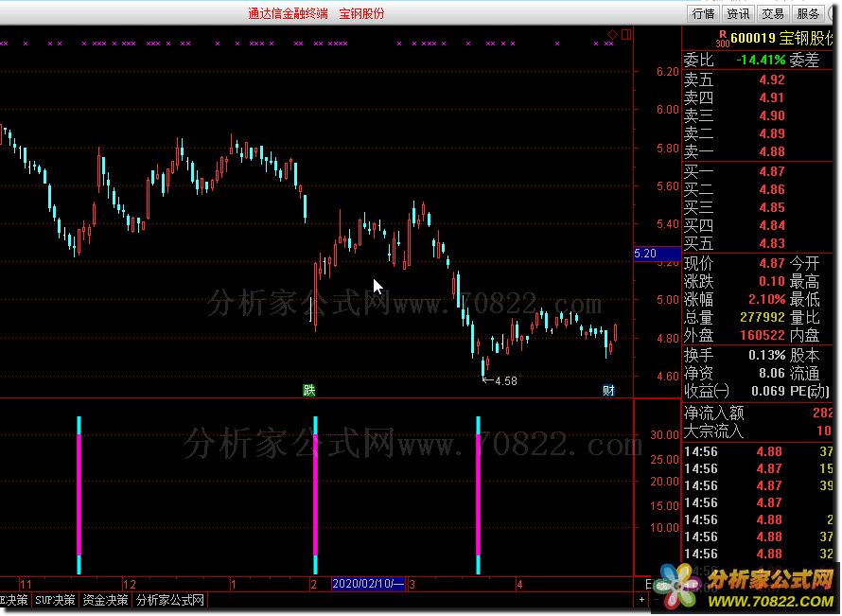This screenshot has height=616, width=842.
Task: Open the 服务 menu button
Action: tap(808, 13)
